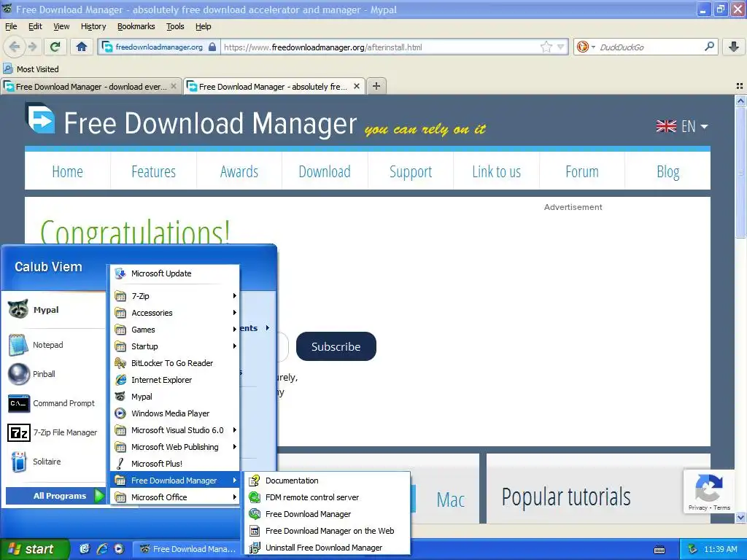
Task: Go to the Features page
Action: coord(153,171)
